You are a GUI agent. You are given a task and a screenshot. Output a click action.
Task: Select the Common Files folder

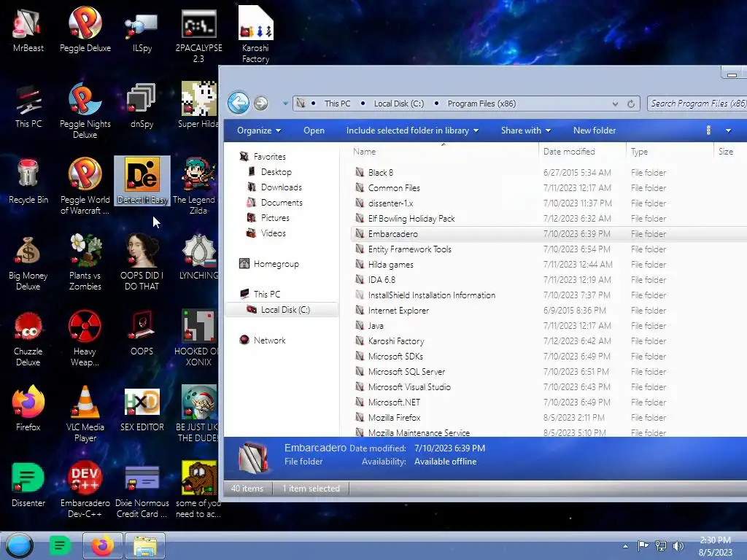393,187
